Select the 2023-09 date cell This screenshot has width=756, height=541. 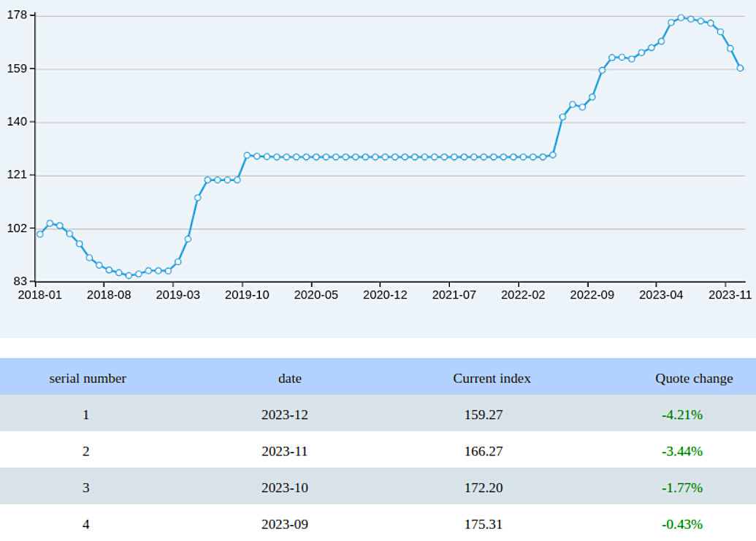point(286,524)
